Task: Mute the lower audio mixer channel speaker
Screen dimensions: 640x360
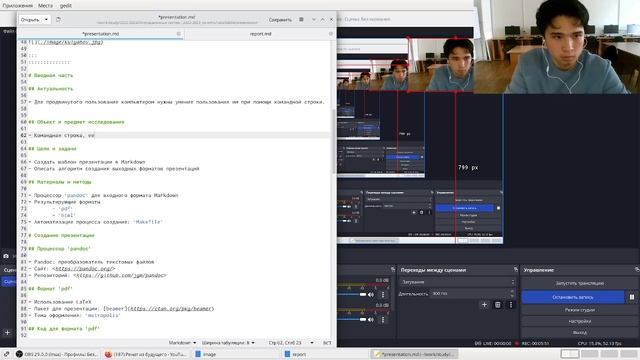Action: (371, 320)
